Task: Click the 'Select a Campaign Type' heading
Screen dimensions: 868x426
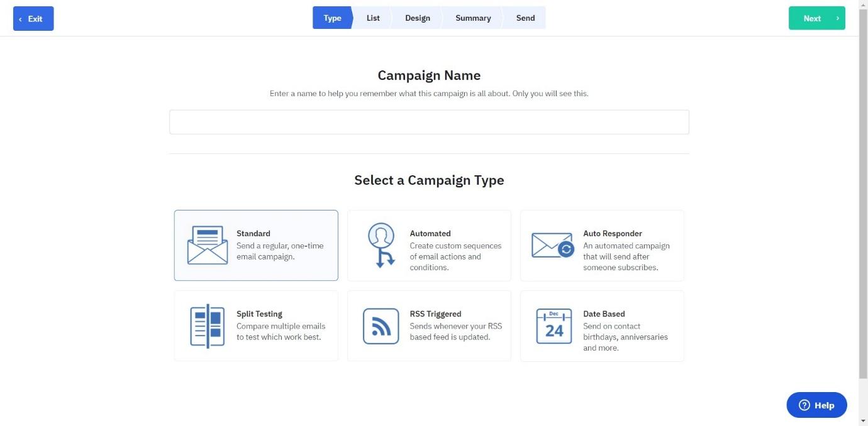Action: (429, 180)
